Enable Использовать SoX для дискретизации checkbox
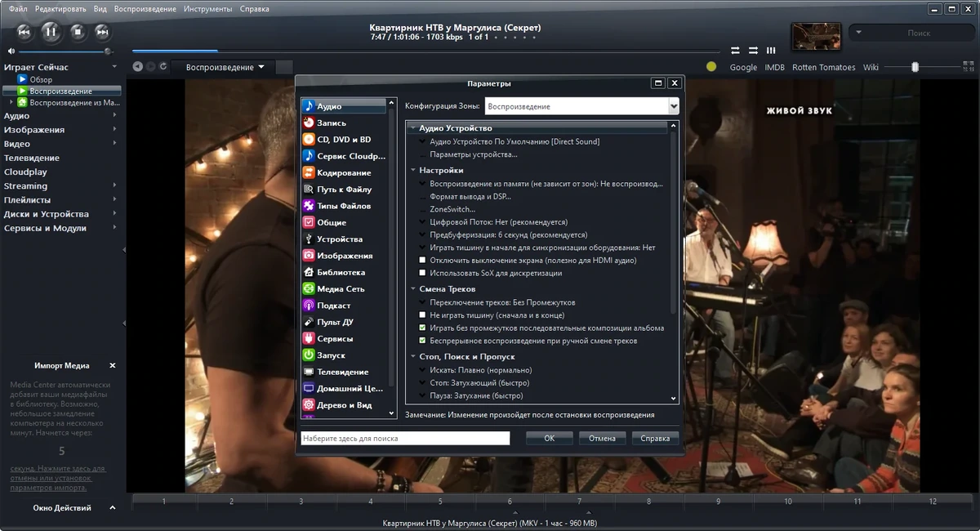This screenshot has height=531, width=980. tap(422, 273)
